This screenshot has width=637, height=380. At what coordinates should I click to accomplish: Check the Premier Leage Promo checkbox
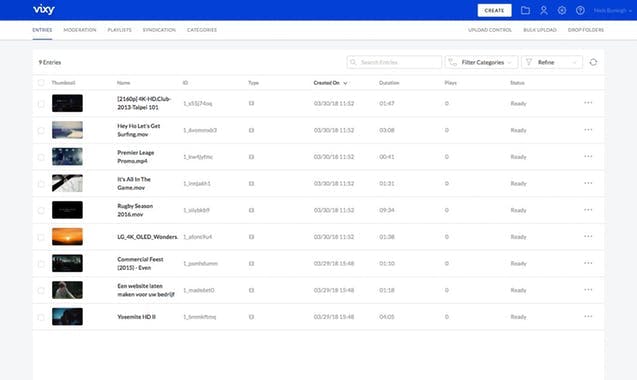(x=41, y=157)
